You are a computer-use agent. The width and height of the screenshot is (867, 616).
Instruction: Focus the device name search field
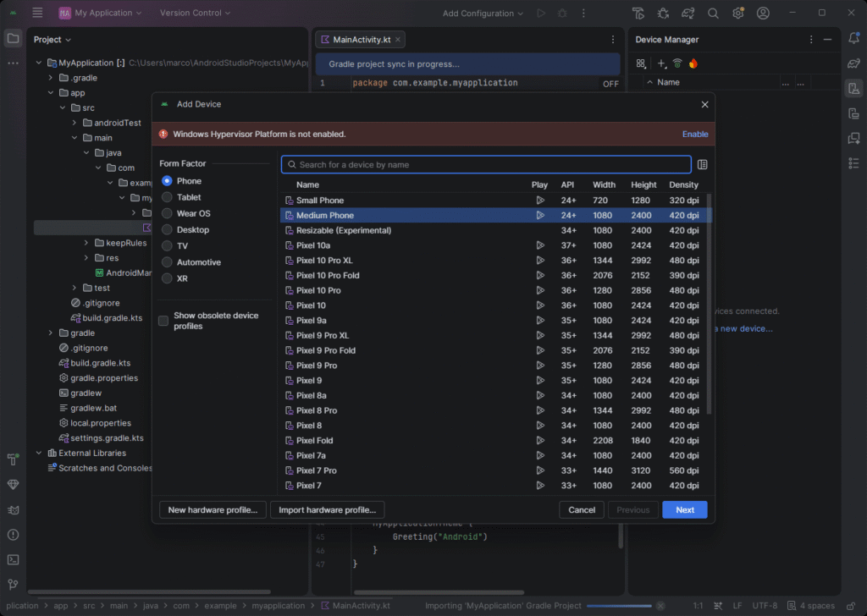click(486, 165)
